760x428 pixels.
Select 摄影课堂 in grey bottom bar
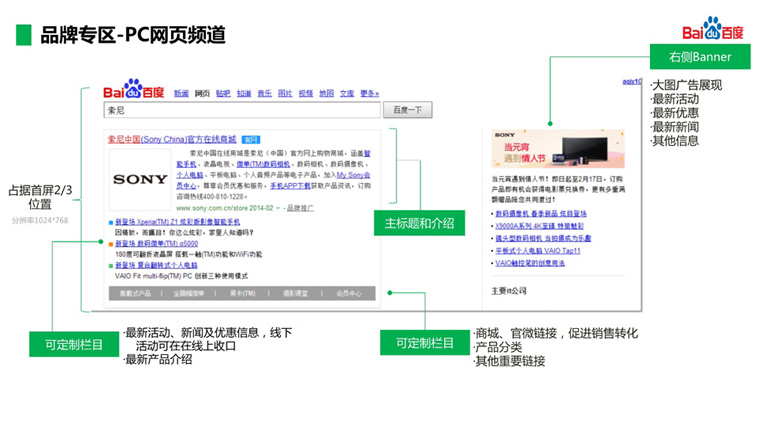tap(295, 293)
